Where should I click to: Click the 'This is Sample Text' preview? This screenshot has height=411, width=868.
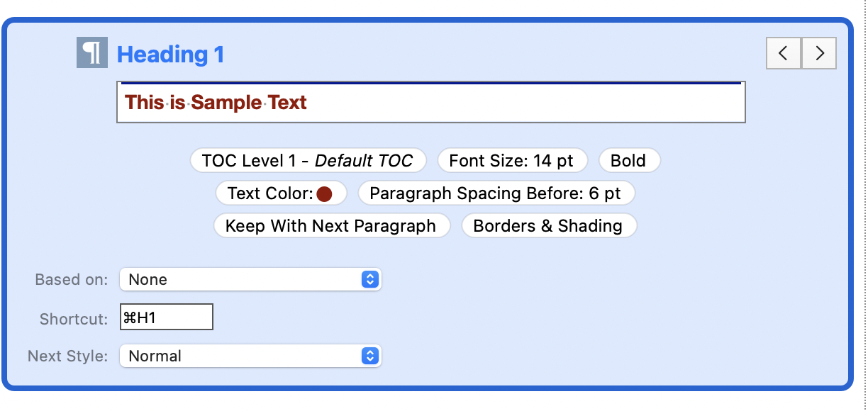[216, 103]
